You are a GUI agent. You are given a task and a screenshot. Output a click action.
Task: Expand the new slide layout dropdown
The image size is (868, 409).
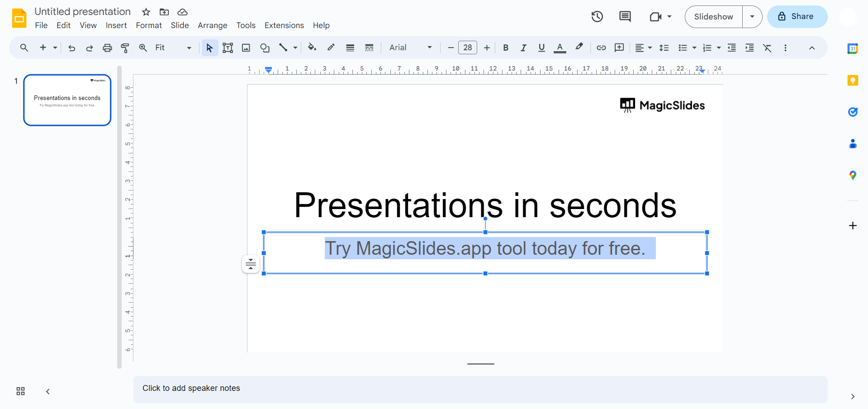[55, 48]
